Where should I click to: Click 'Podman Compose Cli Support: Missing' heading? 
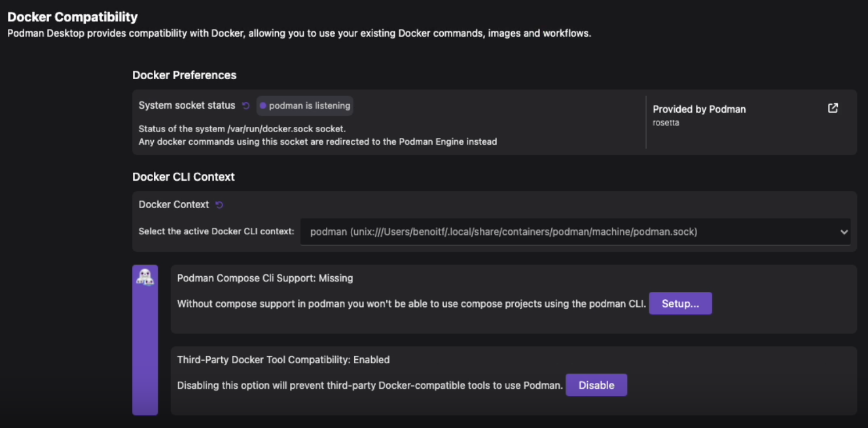click(264, 278)
